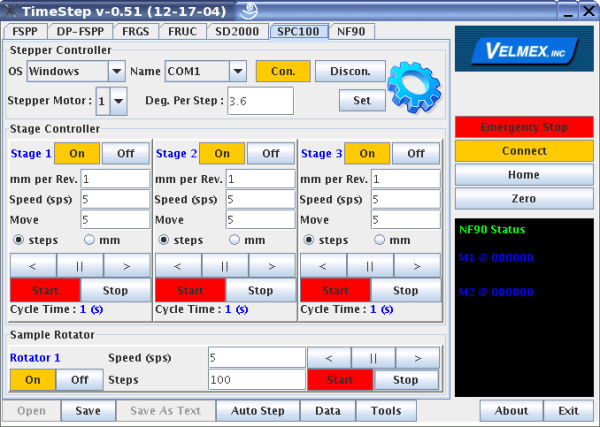Screen dimensions: 600x427
Task: Pause Rotator 1 with || button
Action: pos(373,358)
